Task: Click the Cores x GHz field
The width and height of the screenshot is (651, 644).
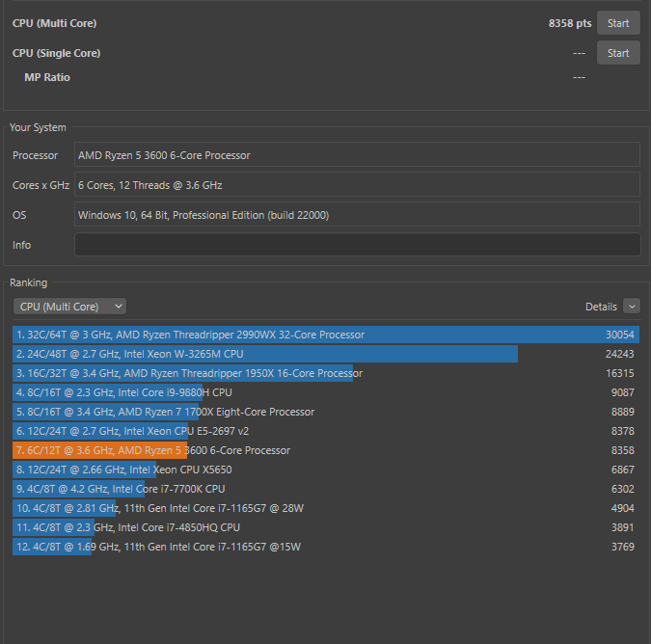Action: coord(357,185)
